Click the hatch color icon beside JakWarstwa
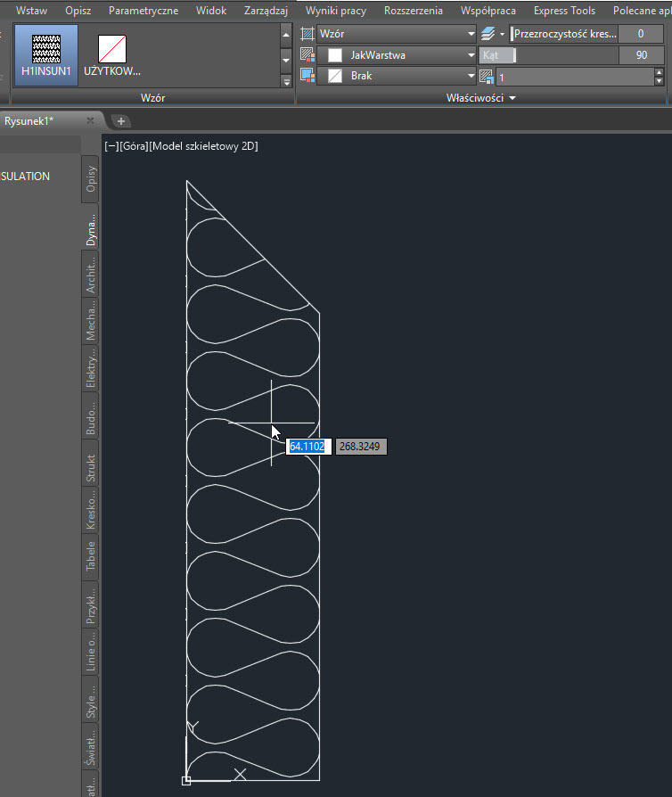 tap(307, 54)
